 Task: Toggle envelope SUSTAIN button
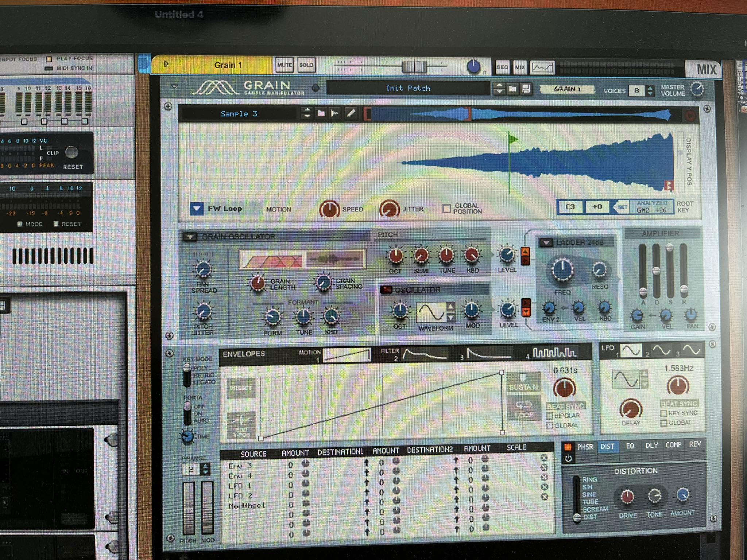click(x=523, y=383)
